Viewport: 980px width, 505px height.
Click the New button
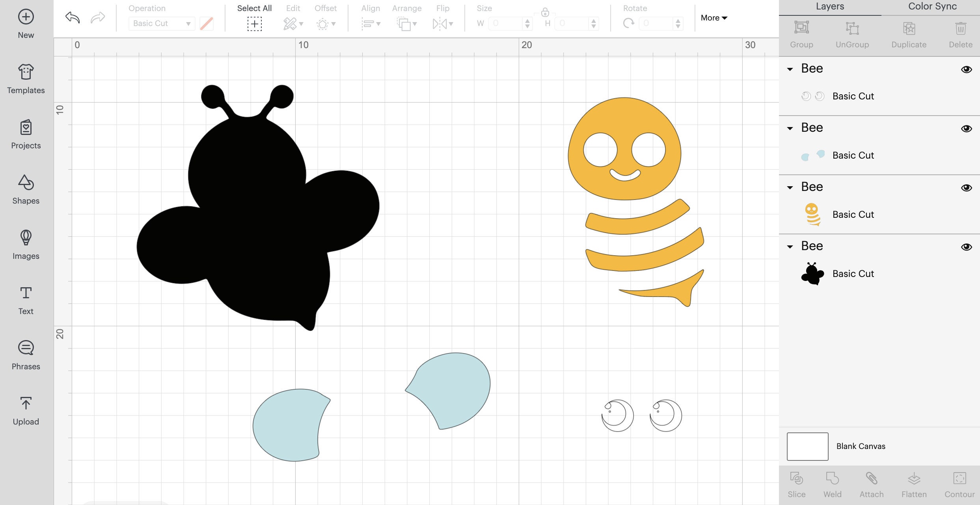[x=25, y=23]
